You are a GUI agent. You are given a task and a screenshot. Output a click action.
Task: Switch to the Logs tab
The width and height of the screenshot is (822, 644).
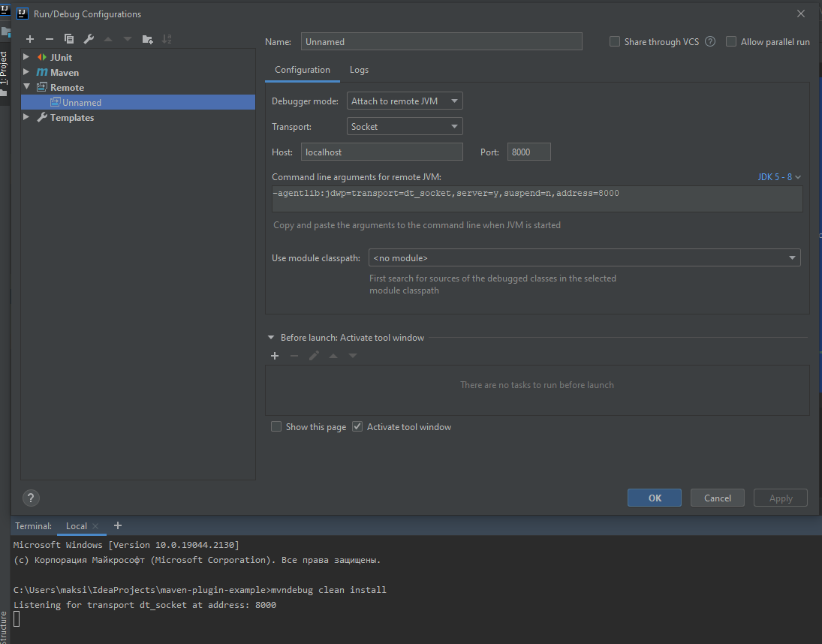coord(359,70)
